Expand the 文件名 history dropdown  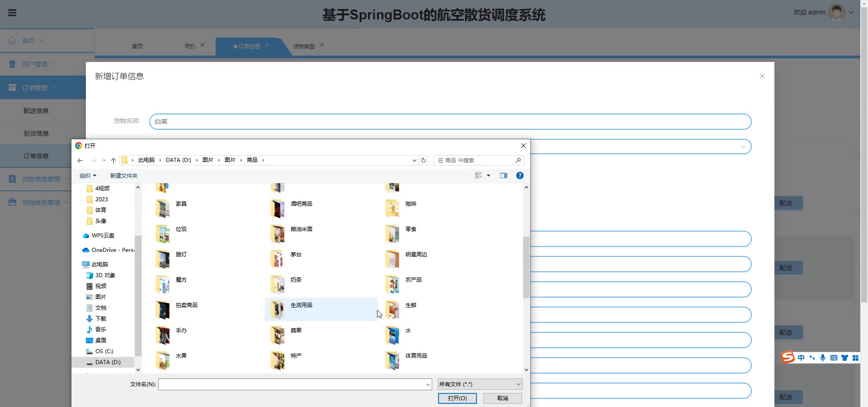pyautogui.click(x=428, y=384)
